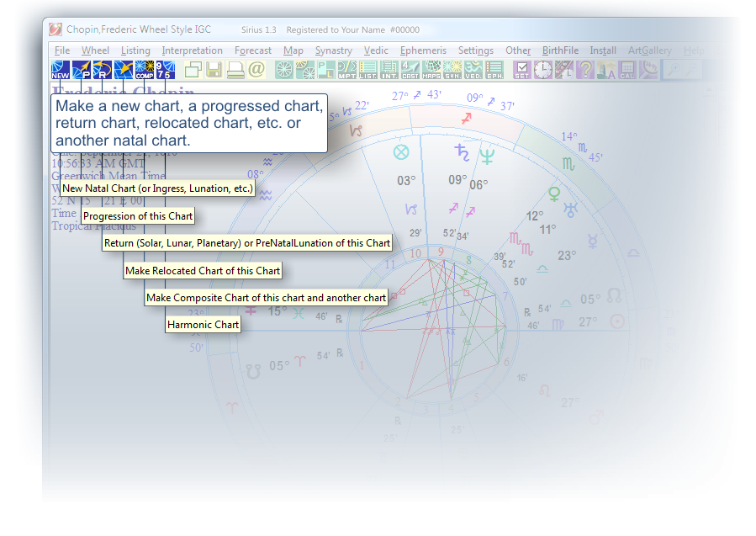Click the CAST forecast icon

tap(410, 70)
